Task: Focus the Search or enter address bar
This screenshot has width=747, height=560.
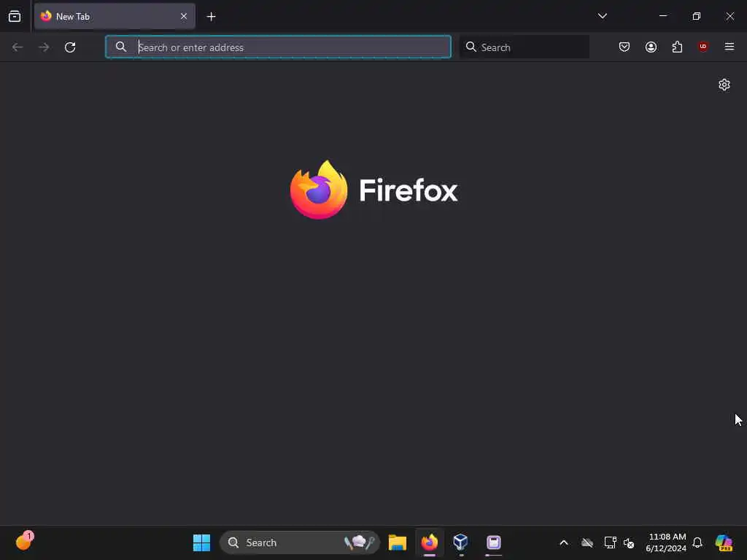Action: click(278, 47)
